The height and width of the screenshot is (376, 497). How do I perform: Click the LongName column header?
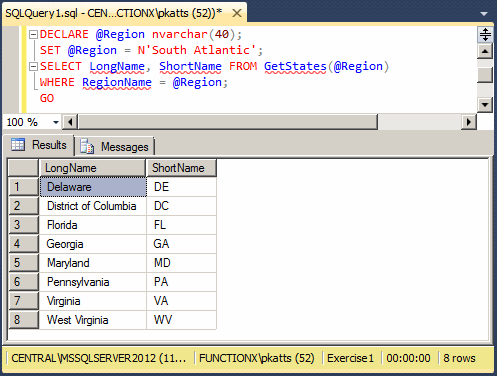pos(92,168)
